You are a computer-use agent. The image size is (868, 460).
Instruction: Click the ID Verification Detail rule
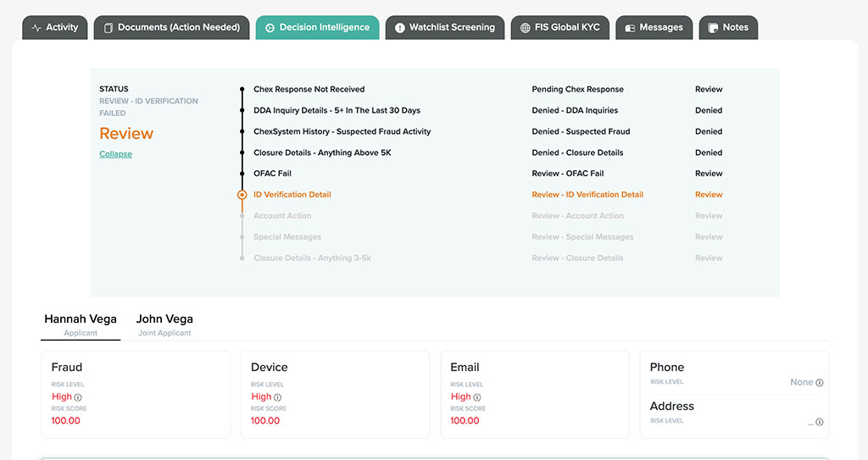pyautogui.click(x=292, y=195)
